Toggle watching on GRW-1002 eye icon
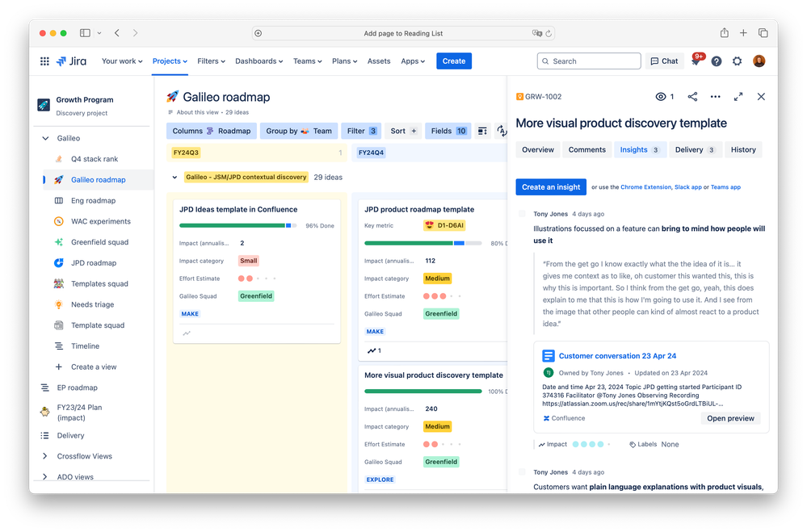Screen dimensions: 807x532 pyautogui.click(x=661, y=97)
